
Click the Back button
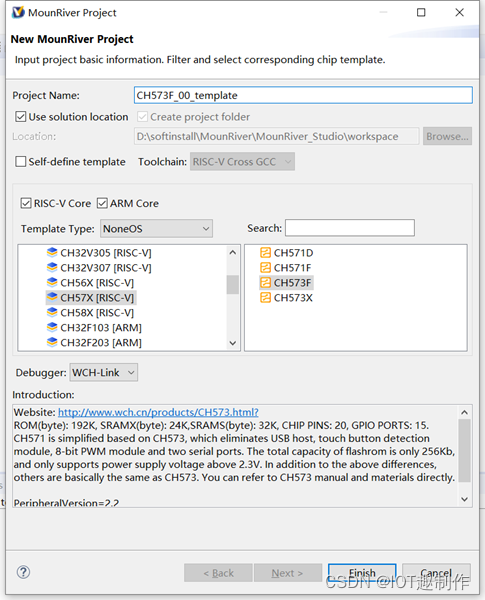click(218, 572)
